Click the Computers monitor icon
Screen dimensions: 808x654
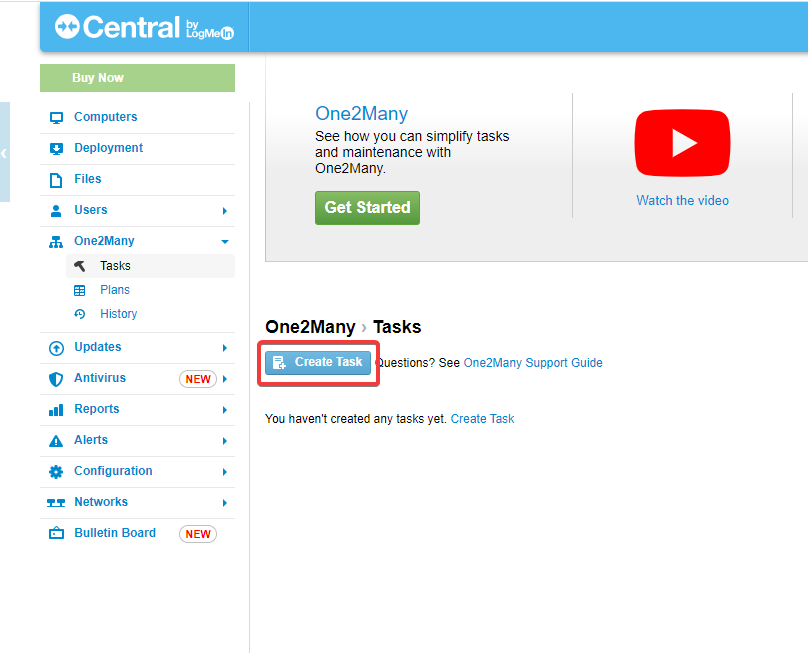coord(56,118)
